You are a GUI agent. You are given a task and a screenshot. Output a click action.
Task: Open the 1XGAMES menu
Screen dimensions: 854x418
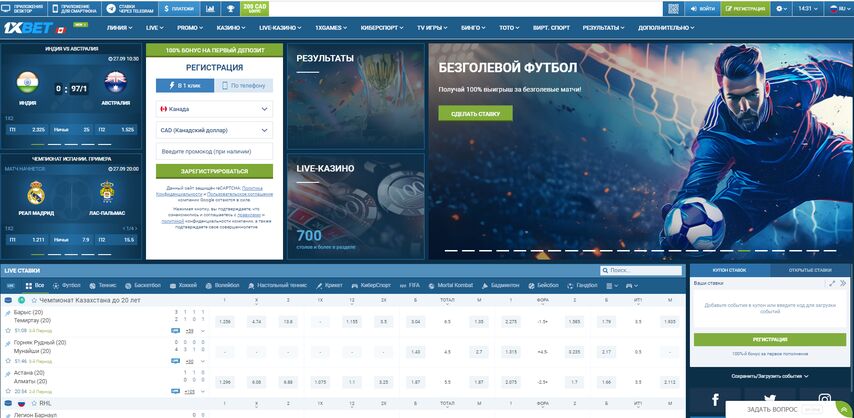(x=331, y=28)
